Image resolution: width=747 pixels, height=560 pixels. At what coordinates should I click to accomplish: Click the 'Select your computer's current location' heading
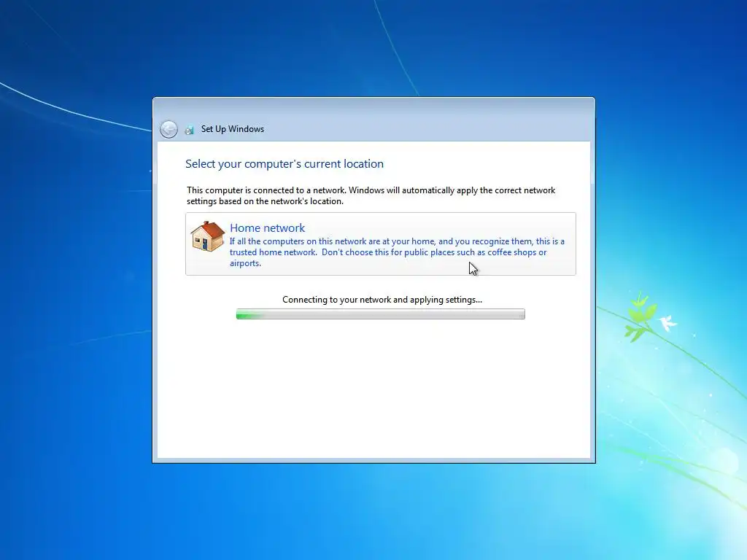[x=285, y=164]
